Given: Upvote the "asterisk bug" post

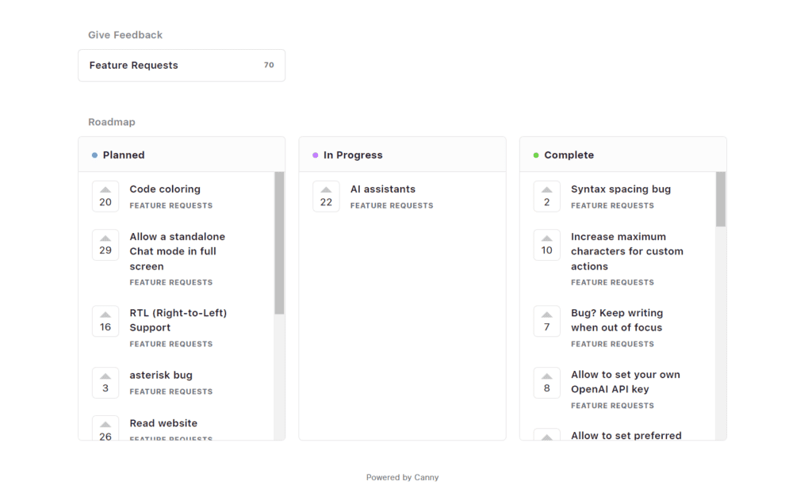Looking at the screenshot, I should (105, 383).
